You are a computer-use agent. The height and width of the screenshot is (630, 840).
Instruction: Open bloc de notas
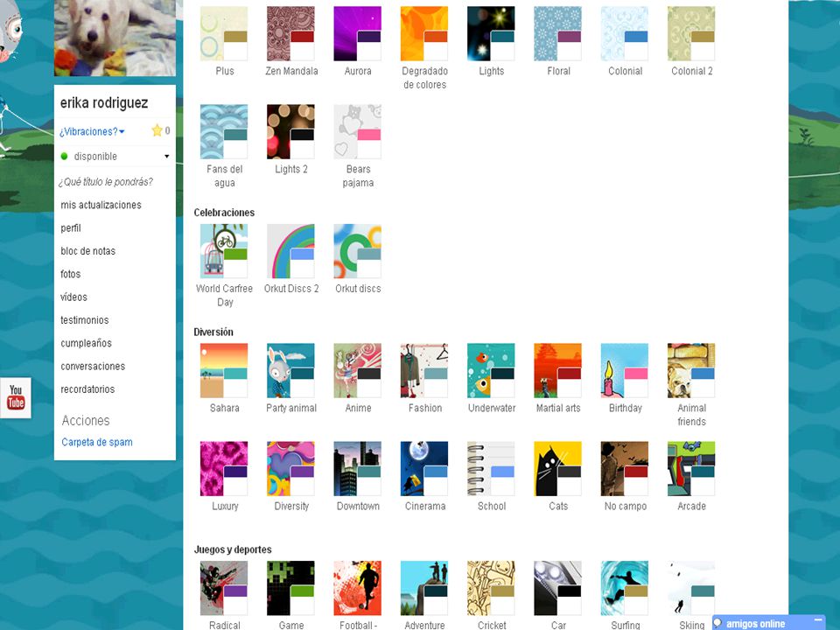click(87, 251)
